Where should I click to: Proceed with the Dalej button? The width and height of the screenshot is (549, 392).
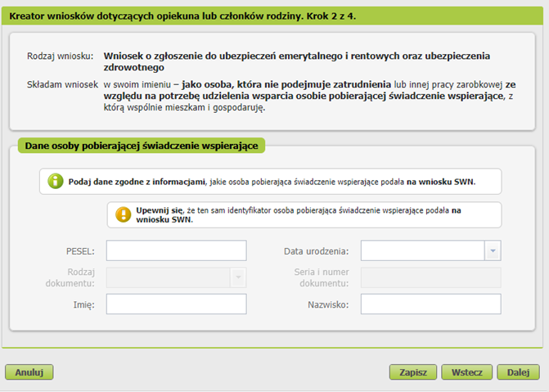518,372
